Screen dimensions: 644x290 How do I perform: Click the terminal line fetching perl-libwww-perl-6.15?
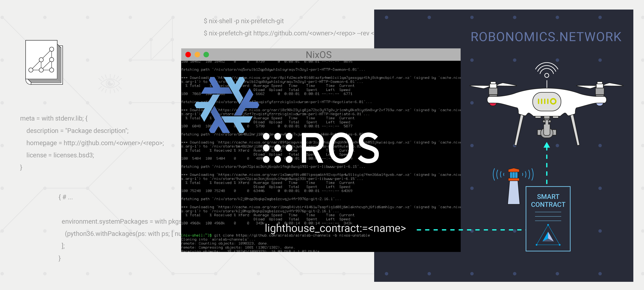pyautogui.click(x=273, y=166)
